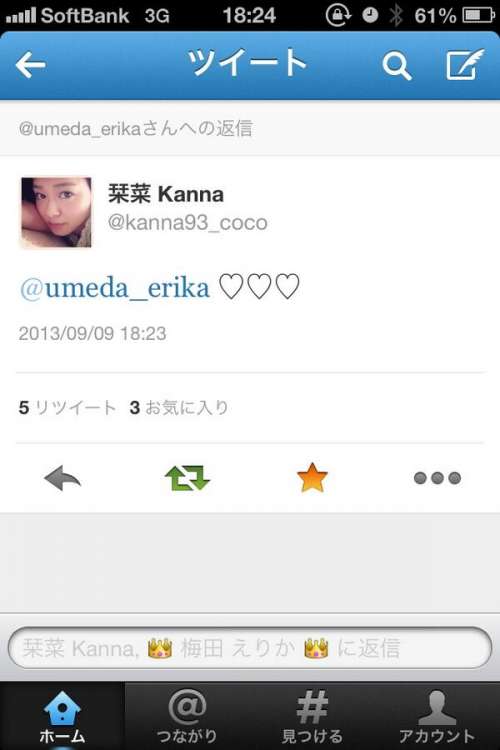The height and width of the screenshot is (750, 500).
Task: View the 5 リツイート list
Action: click(67, 408)
